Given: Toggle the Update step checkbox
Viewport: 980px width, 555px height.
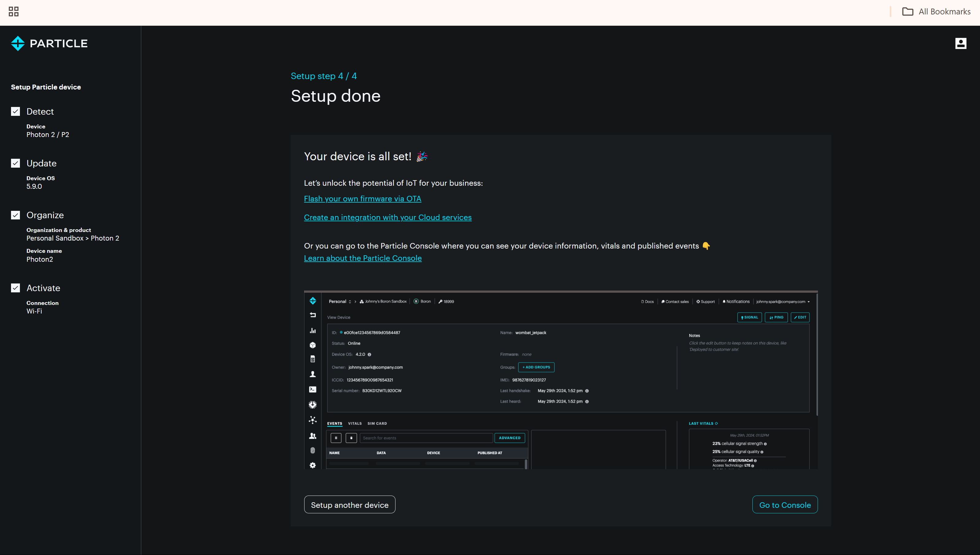Looking at the screenshot, I should 15,163.
